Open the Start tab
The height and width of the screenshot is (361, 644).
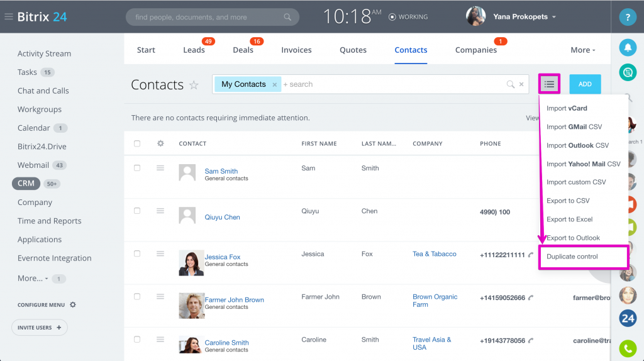[x=146, y=50]
